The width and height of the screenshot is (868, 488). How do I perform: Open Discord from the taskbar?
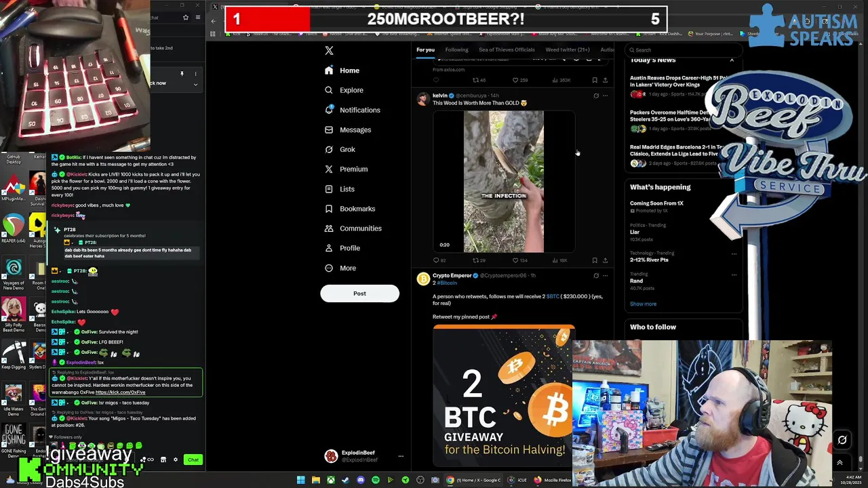click(360, 480)
